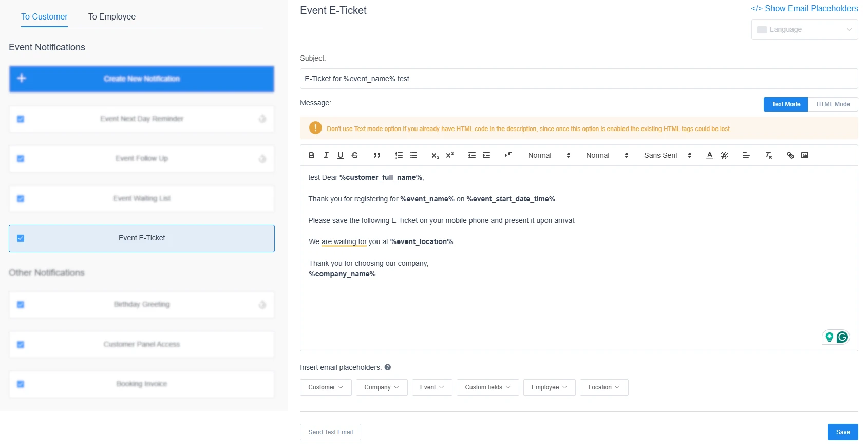Select the Birthday Greeting notification
The height and width of the screenshot is (446, 868).
(142, 305)
